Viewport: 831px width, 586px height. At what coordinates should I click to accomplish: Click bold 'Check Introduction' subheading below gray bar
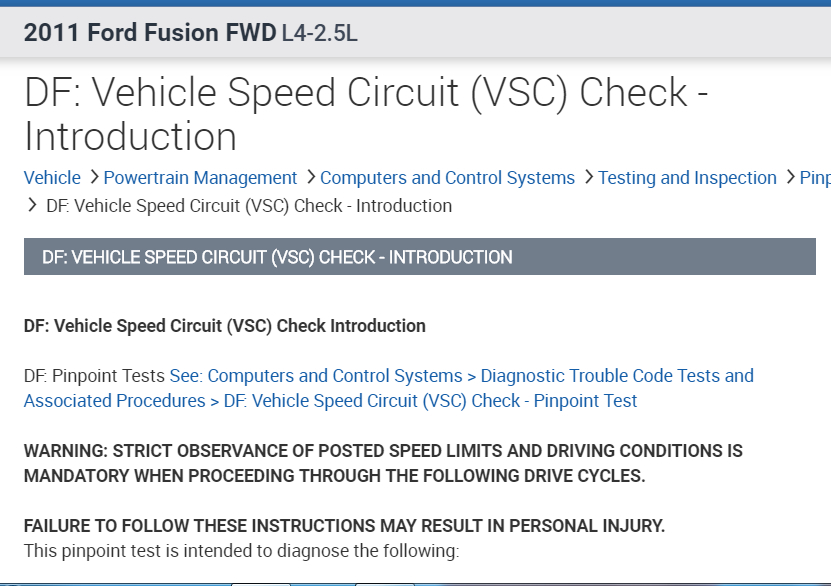(x=225, y=326)
